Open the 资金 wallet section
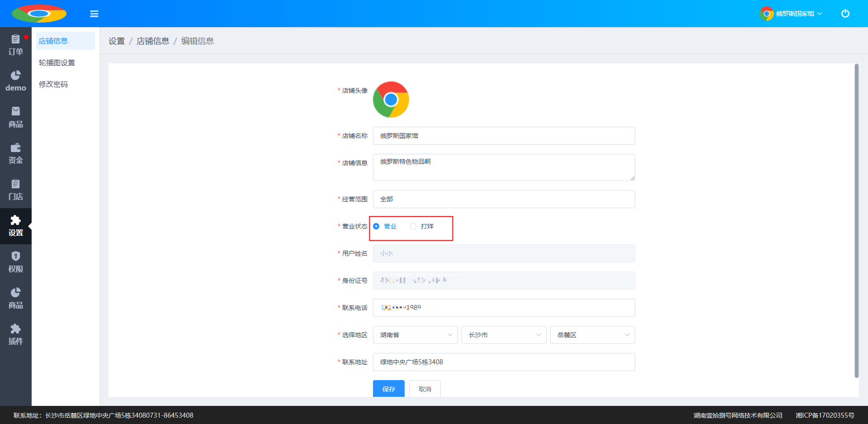The width and height of the screenshot is (868, 424). click(16, 154)
